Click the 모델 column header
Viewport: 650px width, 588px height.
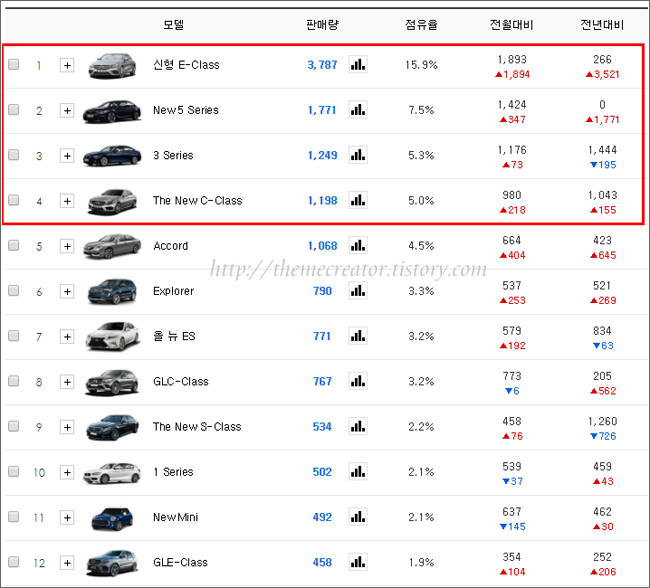click(173, 24)
